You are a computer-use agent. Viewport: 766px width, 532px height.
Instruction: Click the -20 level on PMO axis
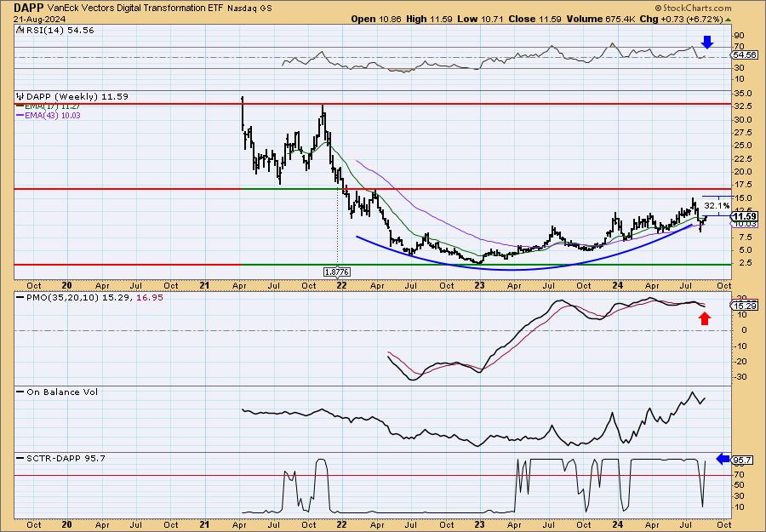(740, 362)
